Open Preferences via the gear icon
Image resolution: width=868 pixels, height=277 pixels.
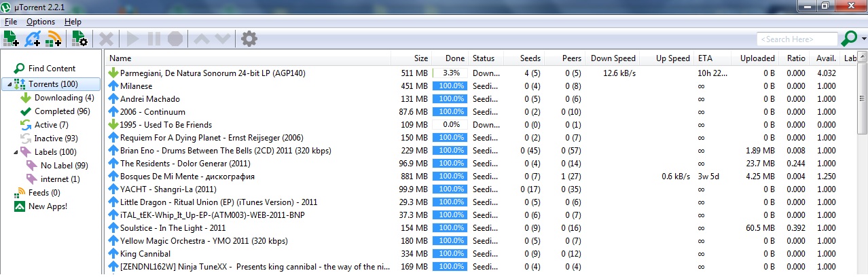coord(249,39)
